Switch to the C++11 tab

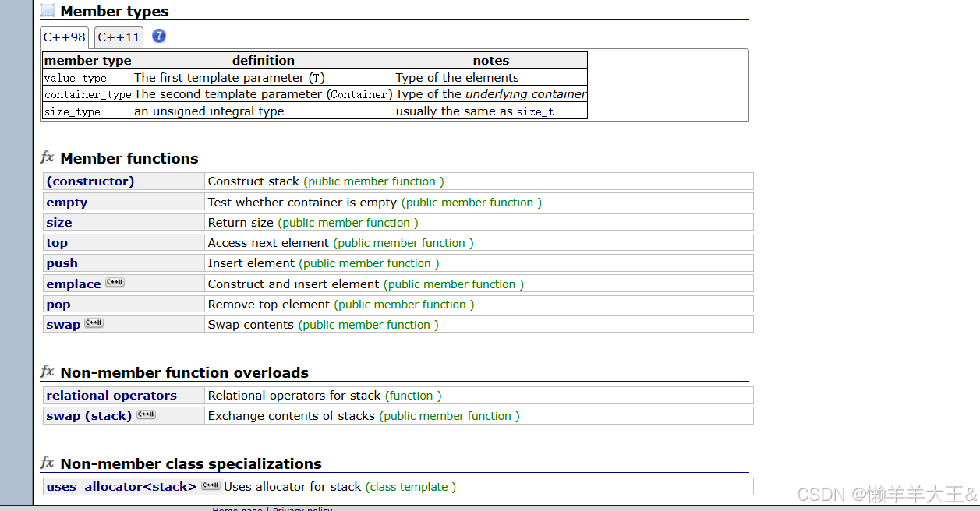[119, 37]
